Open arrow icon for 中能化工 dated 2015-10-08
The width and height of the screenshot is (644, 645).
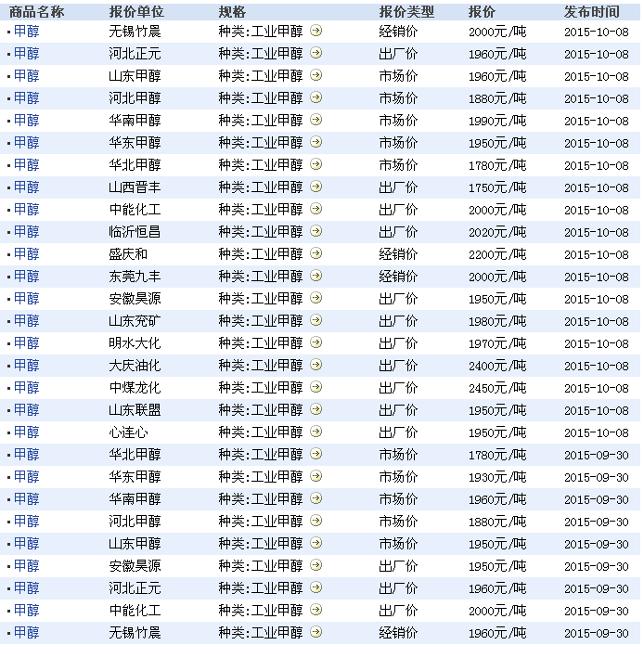tap(316, 209)
